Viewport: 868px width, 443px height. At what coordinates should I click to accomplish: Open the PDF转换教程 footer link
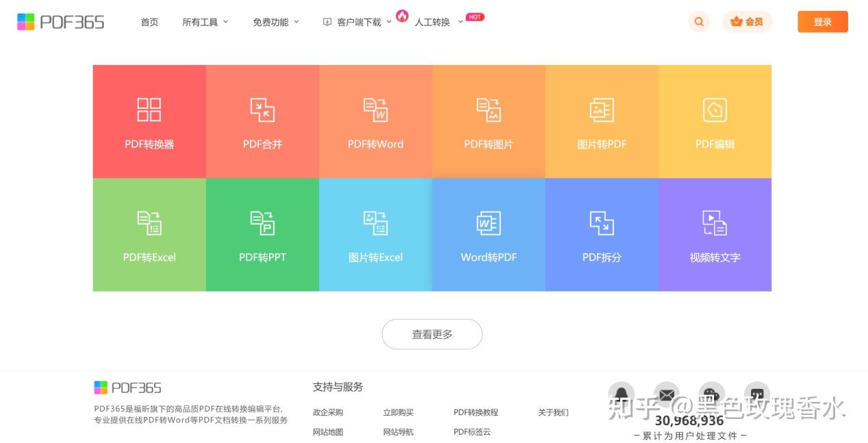pos(476,412)
